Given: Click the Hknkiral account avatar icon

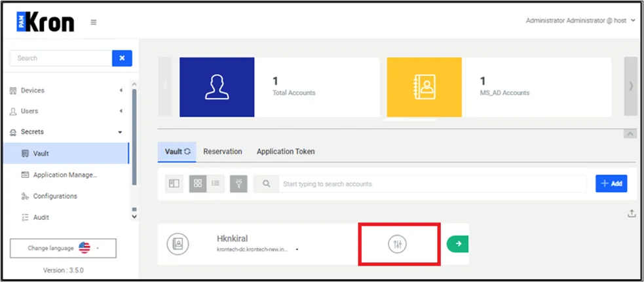Looking at the screenshot, I should pos(178,243).
